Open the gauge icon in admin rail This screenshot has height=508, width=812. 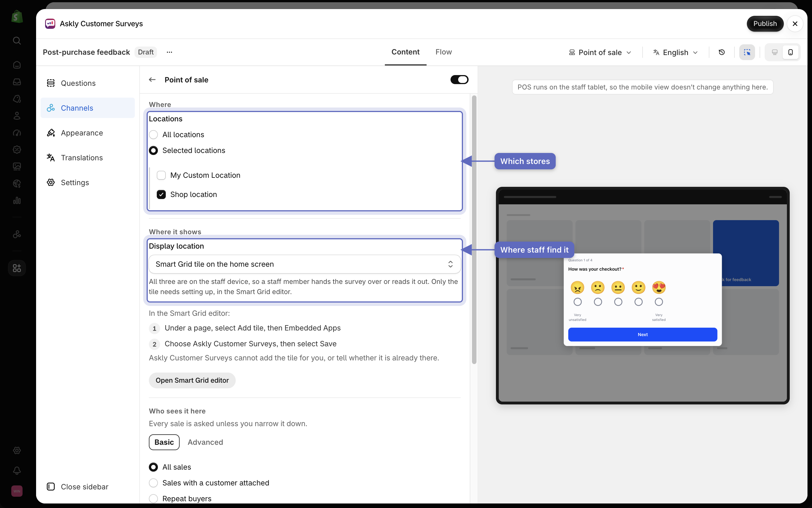pos(17,133)
